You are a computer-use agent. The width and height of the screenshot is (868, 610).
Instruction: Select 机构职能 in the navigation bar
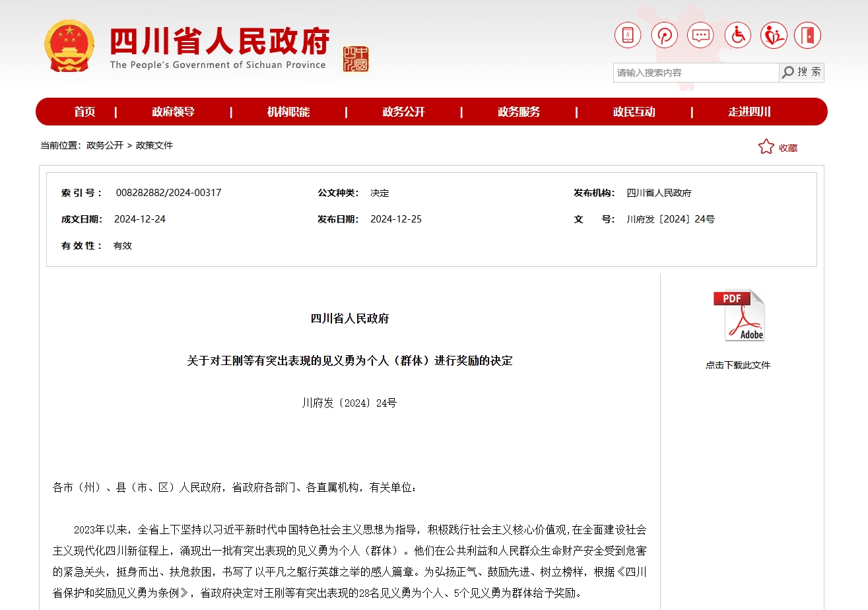coord(288,112)
